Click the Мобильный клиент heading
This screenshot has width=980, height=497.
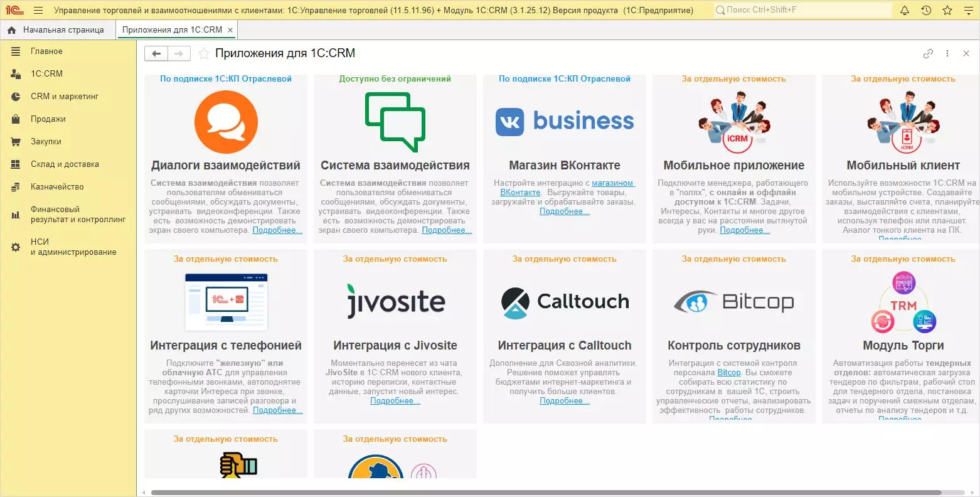tap(903, 166)
